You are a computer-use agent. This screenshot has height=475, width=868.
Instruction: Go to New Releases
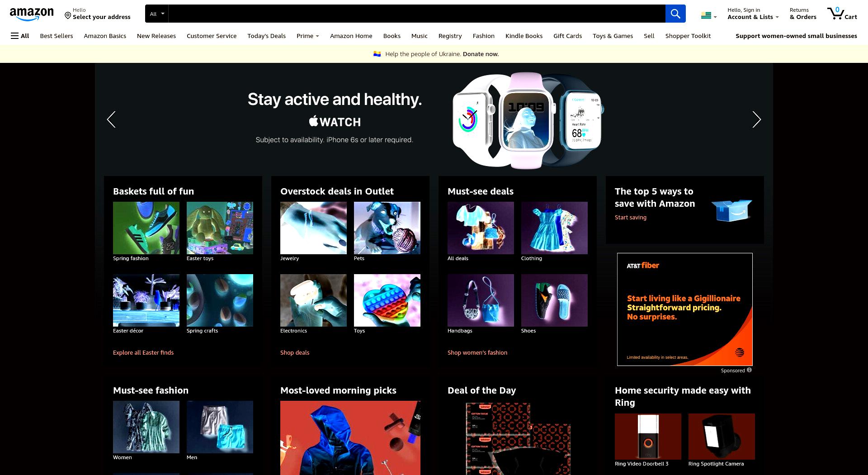coord(156,36)
